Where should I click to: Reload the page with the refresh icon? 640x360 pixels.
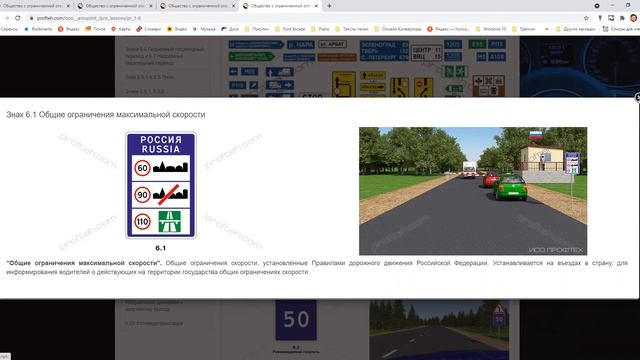(x=18, y=18)
